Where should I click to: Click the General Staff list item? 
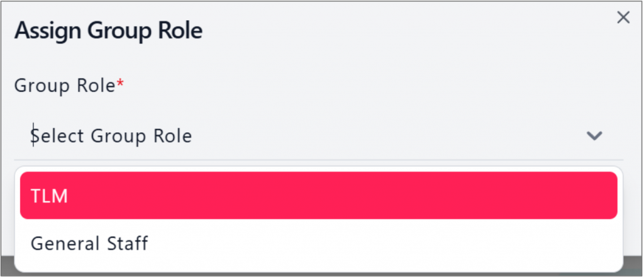[x=89, y=243]
